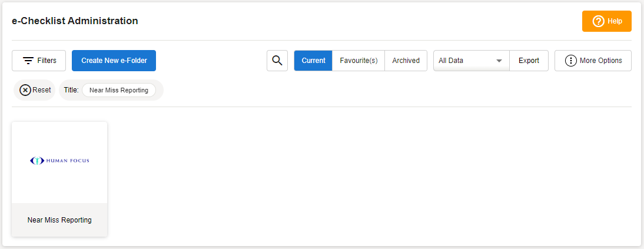This screenshot has height=249, width=644.
Task: Click the filter lines icon
Action: (x=28, y=61)
